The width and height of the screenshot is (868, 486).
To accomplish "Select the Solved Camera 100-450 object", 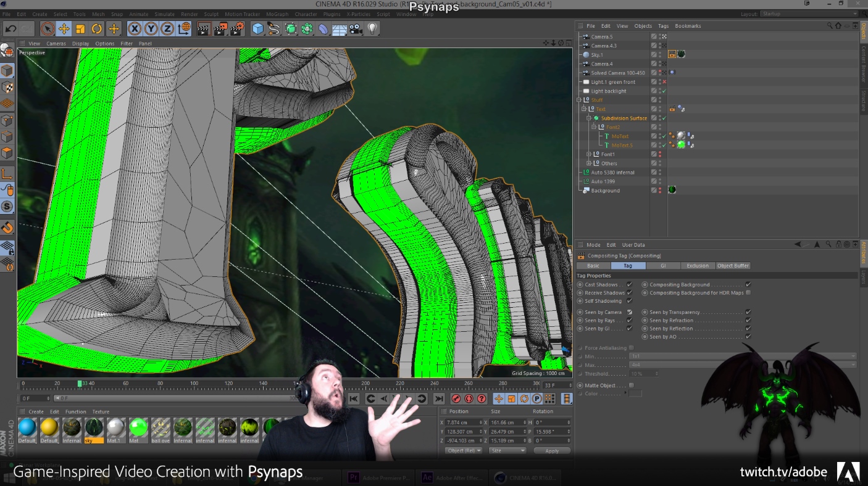I will click(x=618, y=73).
